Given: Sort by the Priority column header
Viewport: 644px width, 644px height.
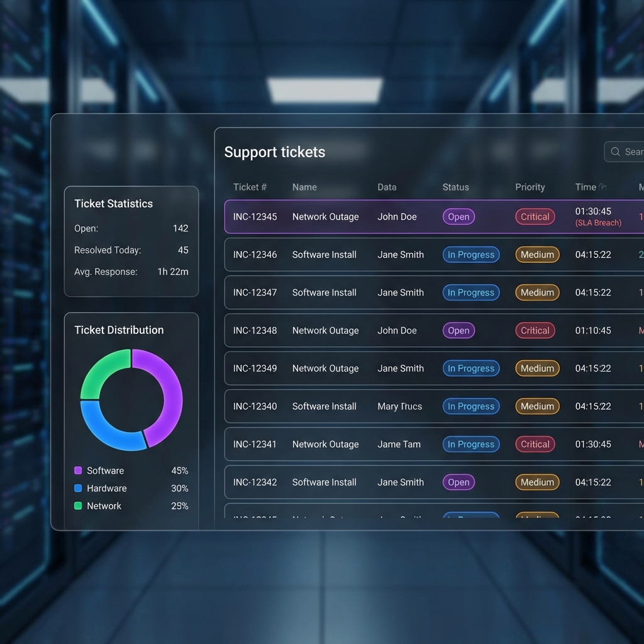Looking at the screenshot, I should pos(530,187).
